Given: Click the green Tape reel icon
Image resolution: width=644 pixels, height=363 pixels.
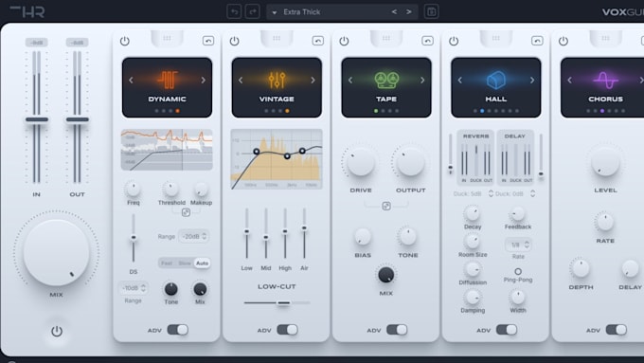Looking at the screenshot, I should (x=386, y=80).
